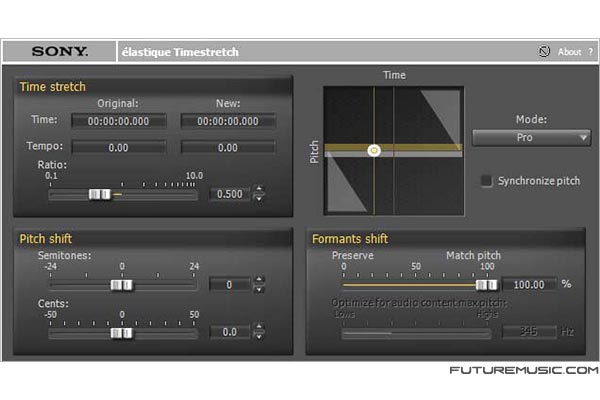Click the Formants percentage field showing 100.00
This screenshot has width=600, height=400.
[x=529, y=284]
